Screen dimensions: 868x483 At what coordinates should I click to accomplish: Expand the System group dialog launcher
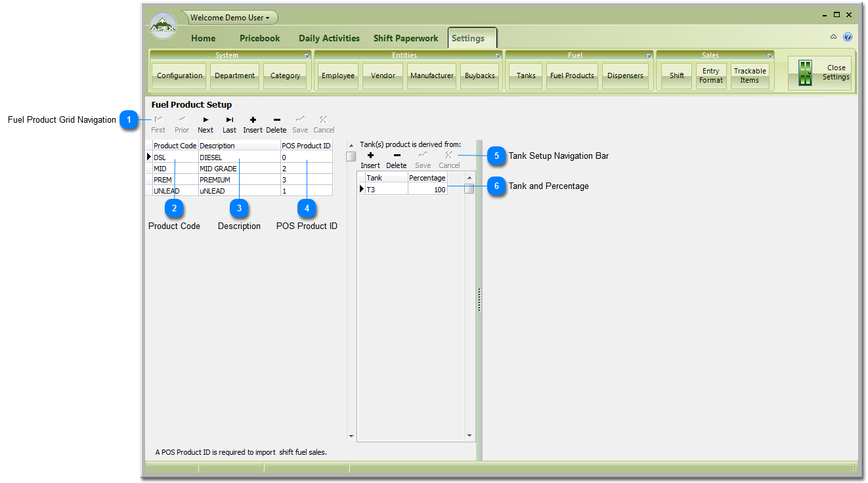pyautogui.click(x=307, y=56)
